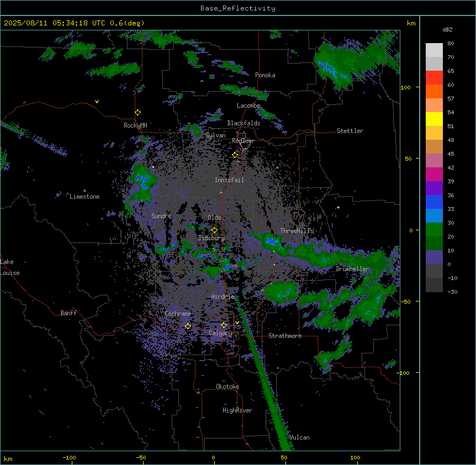
Task: Click the Drumheller label
Action: tap(352, 269)
